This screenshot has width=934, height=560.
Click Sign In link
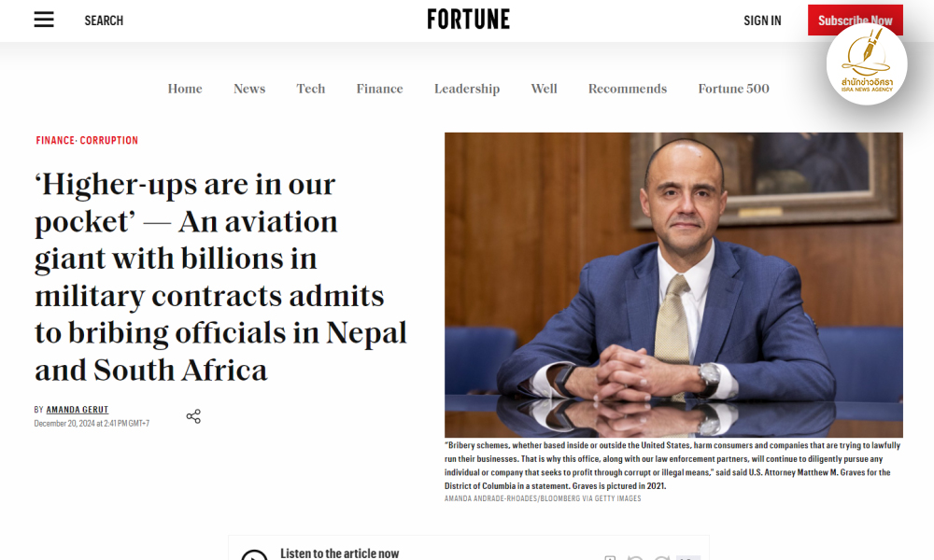[x=762, y=21]
